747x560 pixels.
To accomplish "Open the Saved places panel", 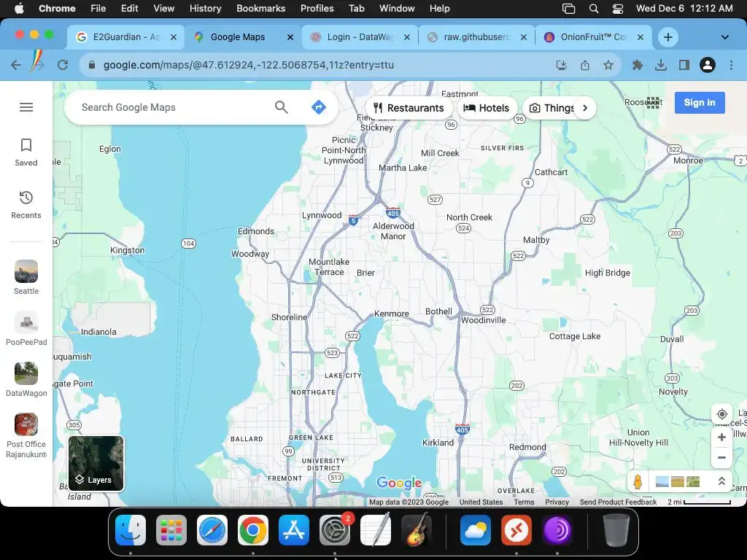I will point(26,152).
